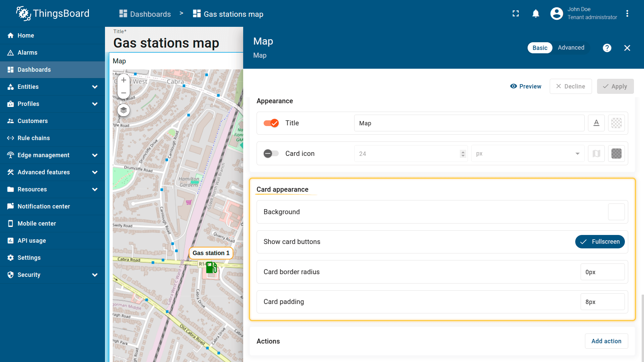644x362 pixels.
Task: Click the notifications bell icon
Action: (x=536, y=14)
